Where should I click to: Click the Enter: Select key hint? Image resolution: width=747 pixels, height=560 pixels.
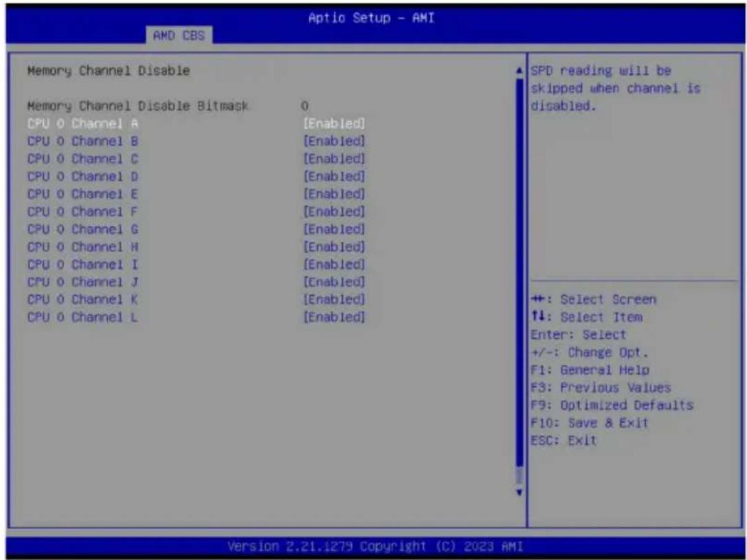click(579, 335)
